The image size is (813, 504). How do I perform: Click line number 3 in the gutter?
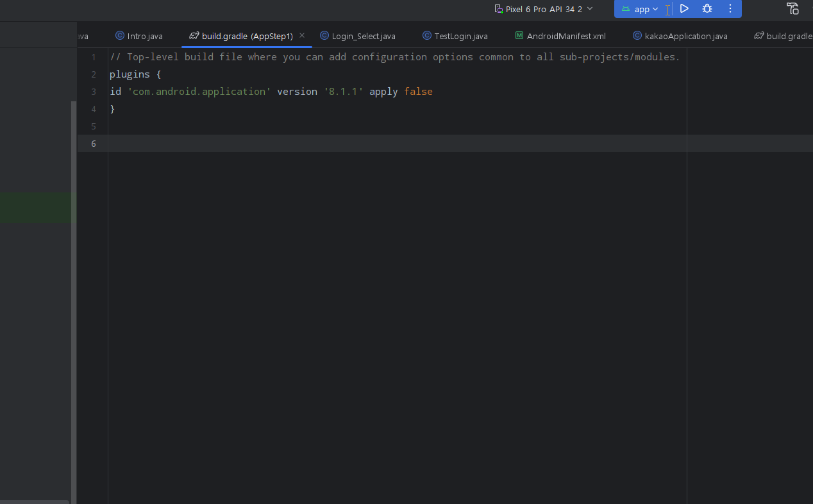tap(94, 92)
